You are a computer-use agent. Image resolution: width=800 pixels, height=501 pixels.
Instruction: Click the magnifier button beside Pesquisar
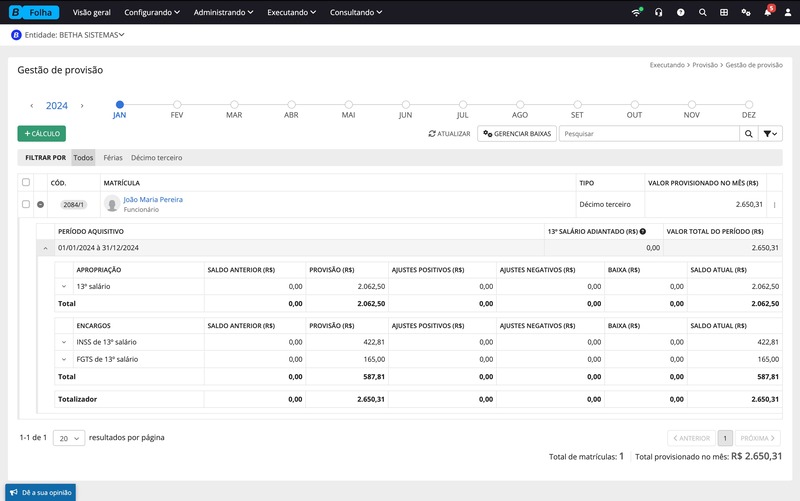coord(748,133)
